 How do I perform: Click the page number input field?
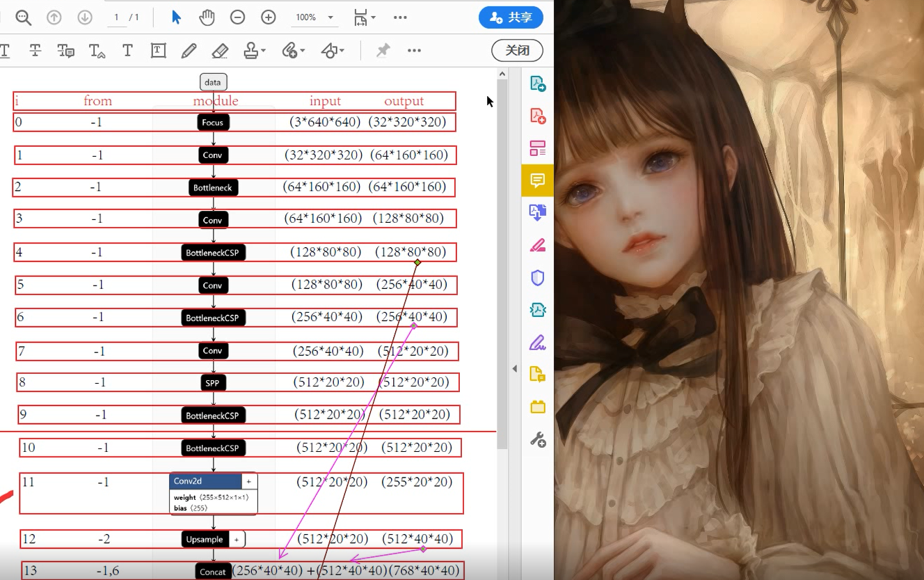[x=117, y=17]
